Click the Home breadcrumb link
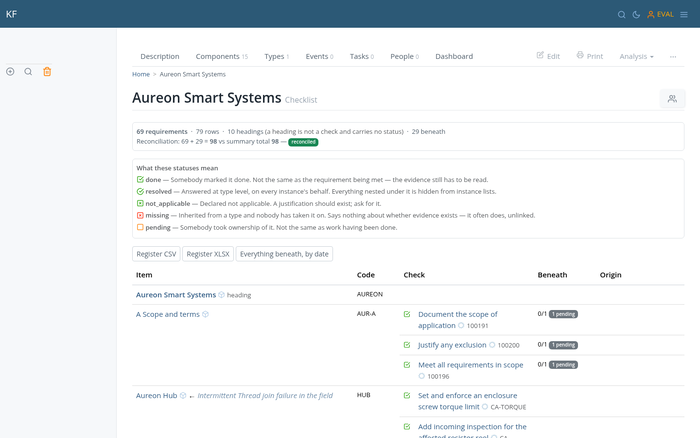The width and height of the screenshot is (700, 438). (x=141, y=74)
